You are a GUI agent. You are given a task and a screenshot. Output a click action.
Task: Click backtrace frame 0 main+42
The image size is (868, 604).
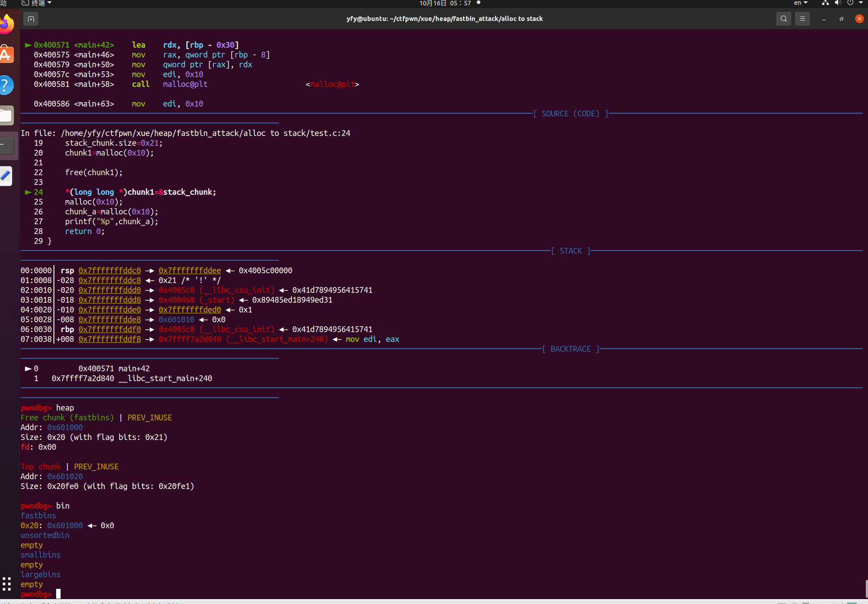tap(87, 369)
